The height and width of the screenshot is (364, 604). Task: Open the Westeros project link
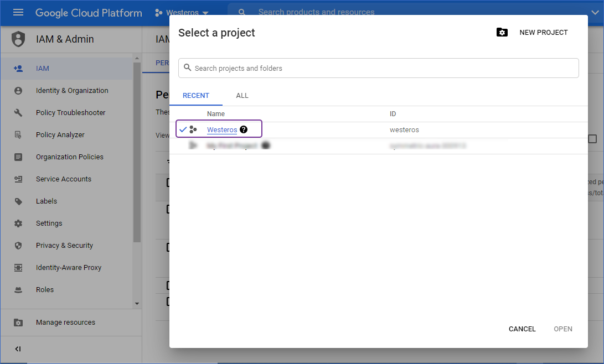tap(222, 129)
